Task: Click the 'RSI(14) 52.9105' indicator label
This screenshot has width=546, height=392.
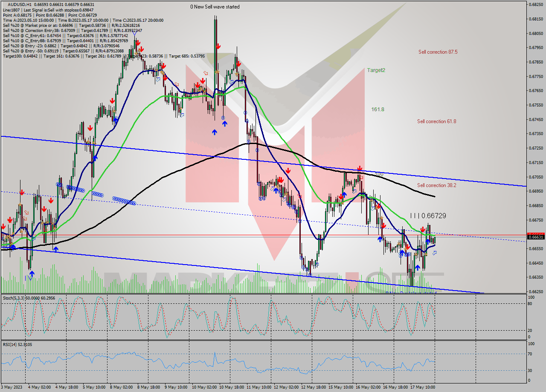Action: (x=17, y=344)
